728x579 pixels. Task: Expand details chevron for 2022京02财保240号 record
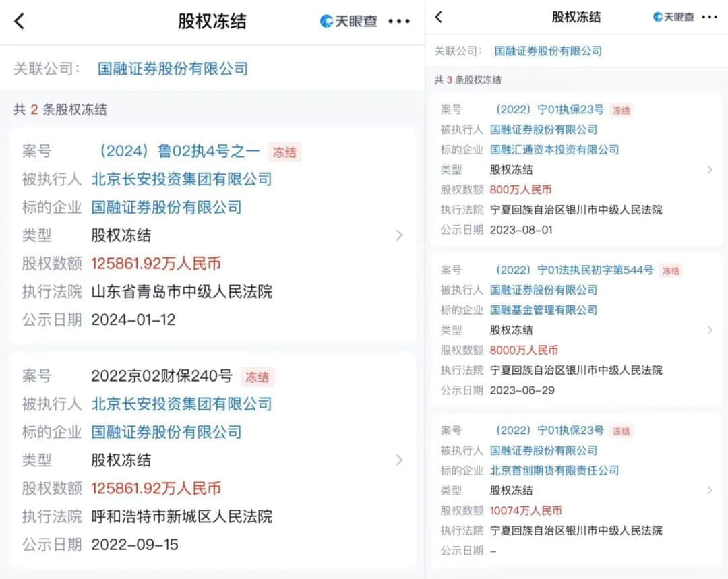(399, 460)
